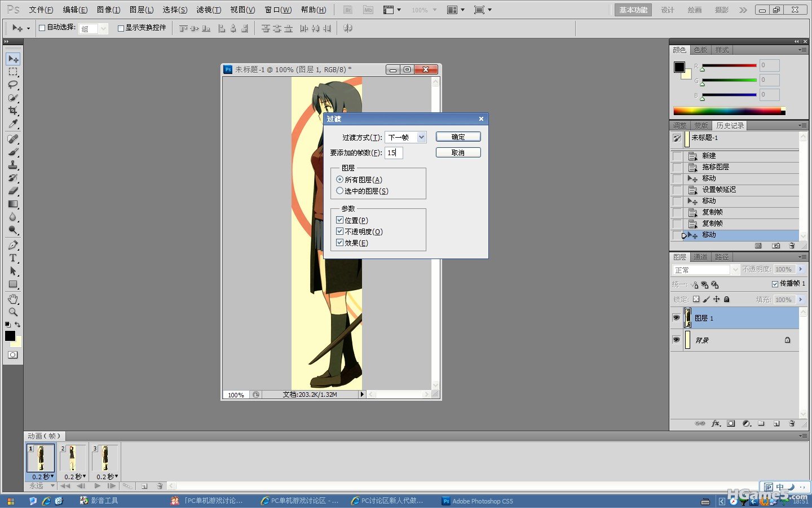Click the 要添加的帧数 input field
Viewport: 812px width, 508px height.
coord(394,153)
